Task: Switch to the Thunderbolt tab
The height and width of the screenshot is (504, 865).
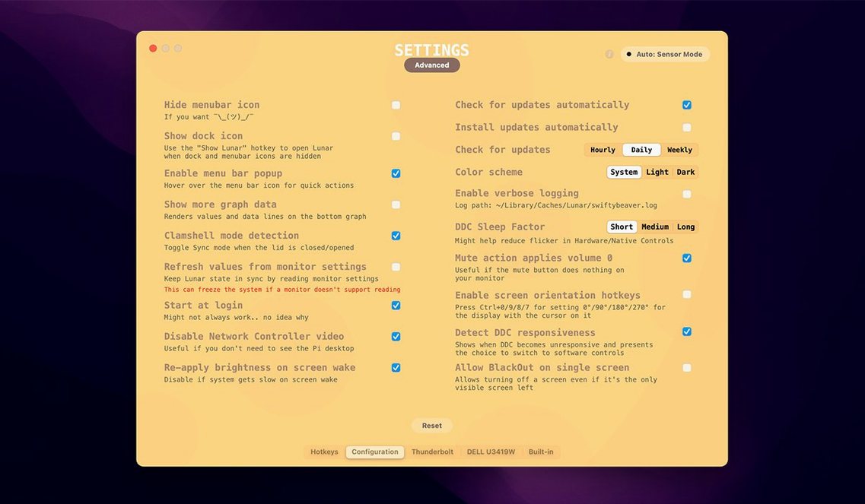Action: click(x=432, y=452)
